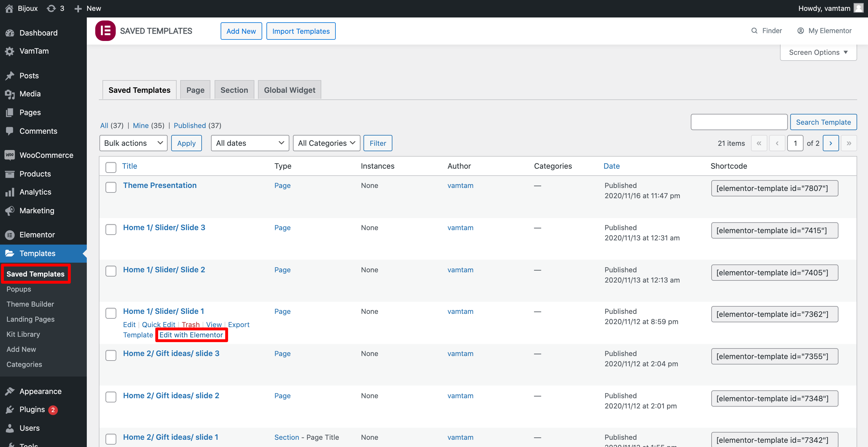The height and width of the screenshot is (447, 868).
Task: Tick the Home 1/ Slider/ Slide 2 checkbox
Action: [111, 271]
